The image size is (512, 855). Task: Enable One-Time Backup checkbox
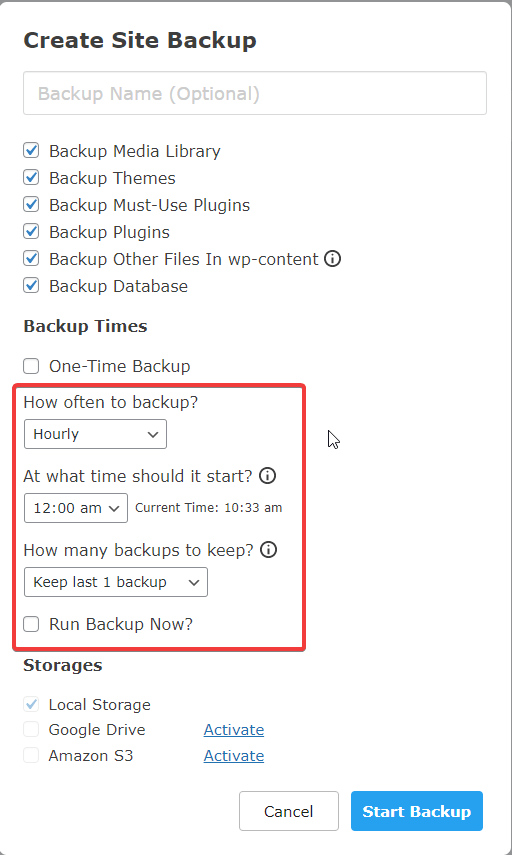click(x=31, y=366)
